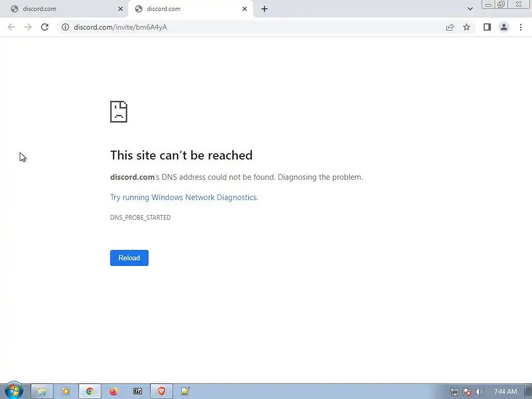Select the second discord.com tab
Screen dimensions: 532x399
tap(190, 9)
